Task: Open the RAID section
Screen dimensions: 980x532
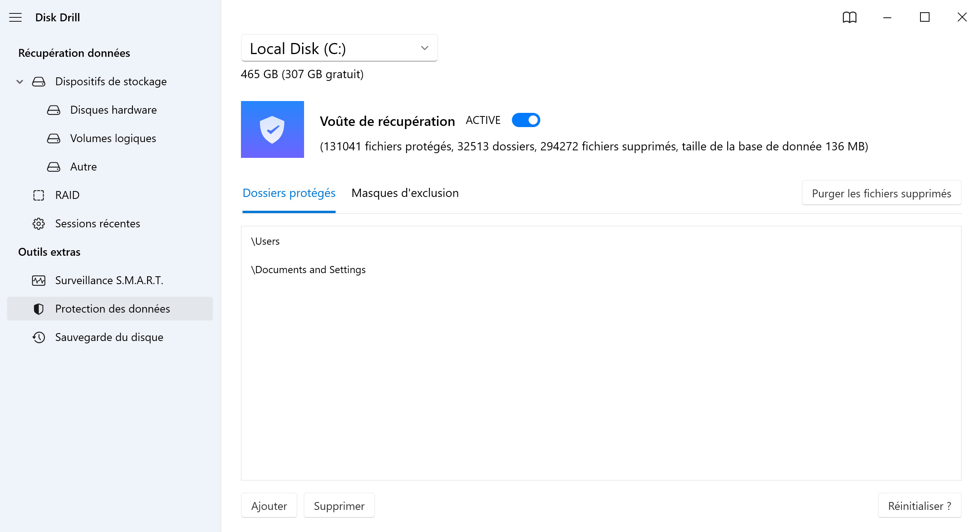Action: coord(110,195)
